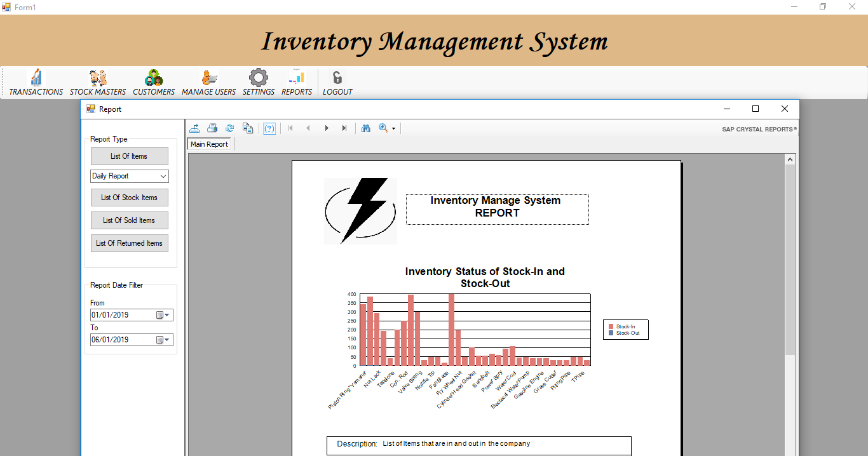Open the To date calendar picker
Image resolution: width=868 pixels, height=456 pixels.
click(164, 340)
